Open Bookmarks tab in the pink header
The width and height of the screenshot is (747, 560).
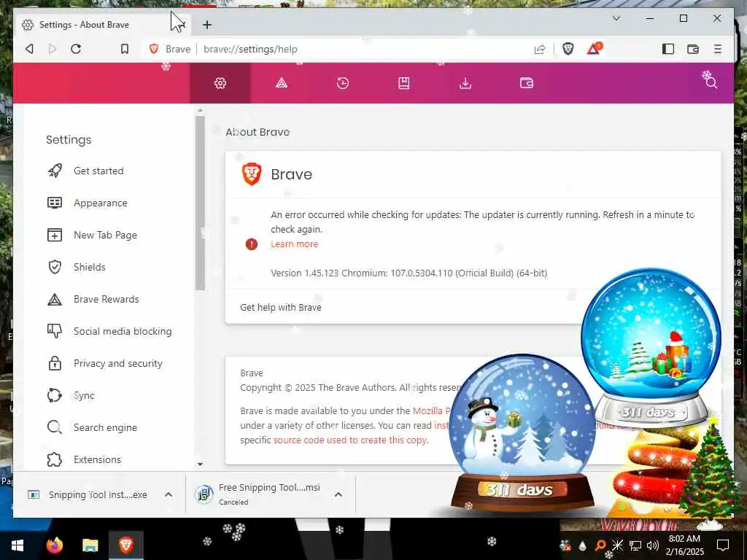click(x=404, y=83)
